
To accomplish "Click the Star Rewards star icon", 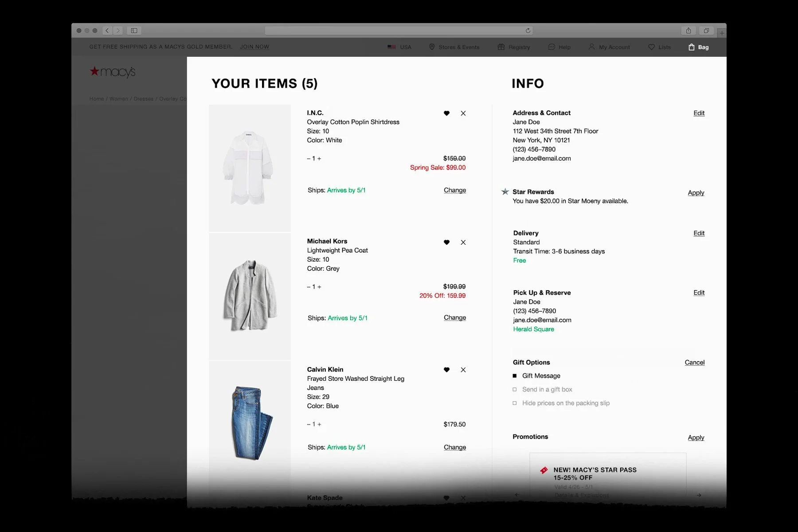I will coord(505,192).
